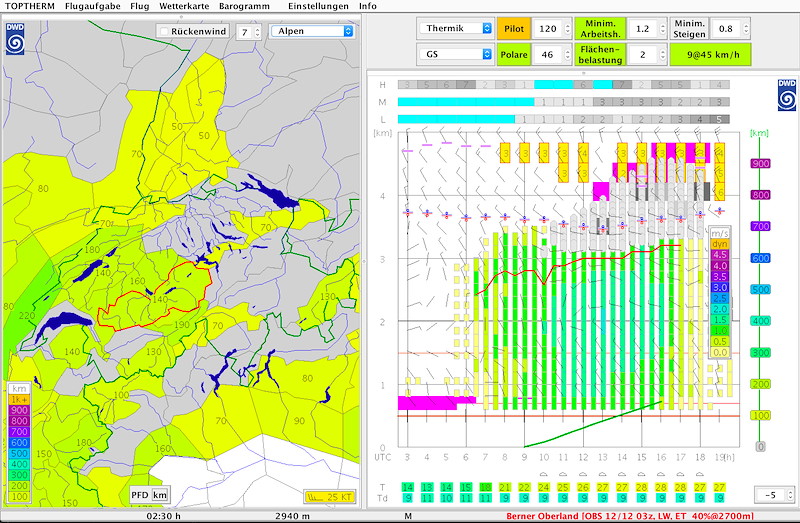The image size is (800, 523).
Task: Click the dew point value 9 at 3 UTC
Action: [407, 498]
